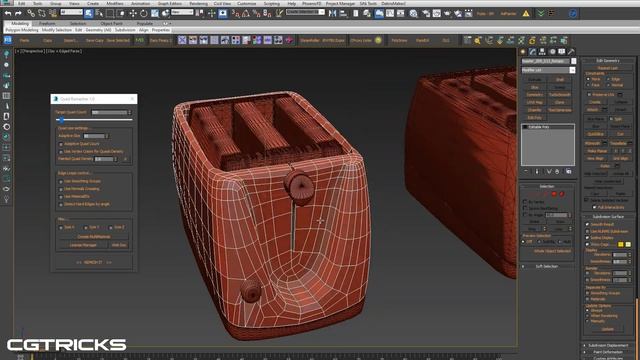Select the Sym Y symmetry option
This screenshot has height=360, width=640.
(x=86, y=227)
